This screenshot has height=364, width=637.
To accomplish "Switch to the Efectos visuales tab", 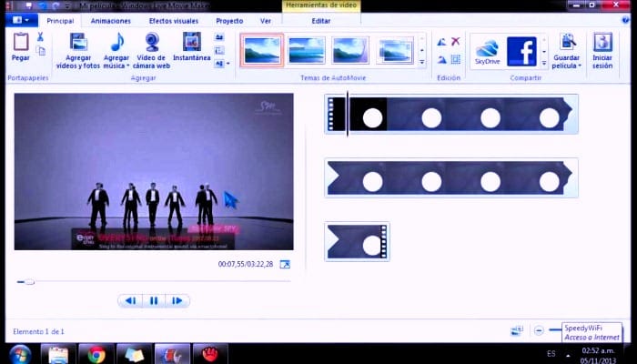I will (174, 21).
